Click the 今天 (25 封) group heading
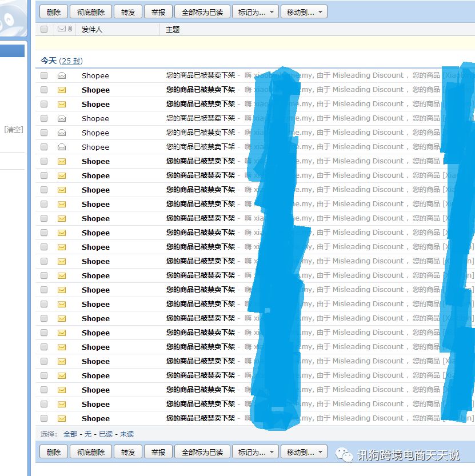Viewport: 475px width, 476px height. click(62, 61)
